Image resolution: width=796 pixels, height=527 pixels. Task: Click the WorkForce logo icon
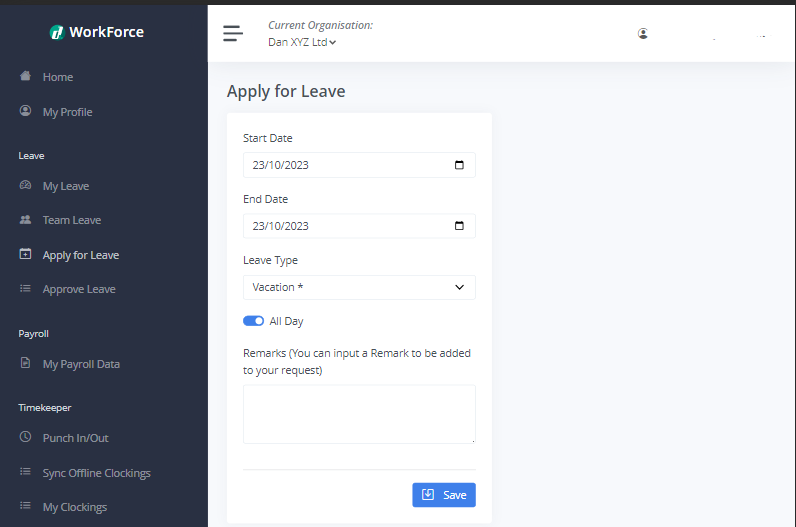pos(57,32)
